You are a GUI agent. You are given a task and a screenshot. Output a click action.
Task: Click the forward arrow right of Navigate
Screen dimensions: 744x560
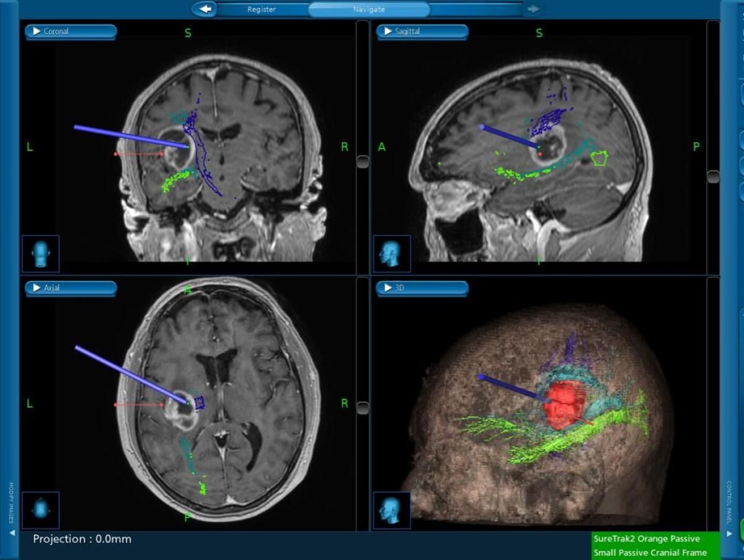[532, 9]
